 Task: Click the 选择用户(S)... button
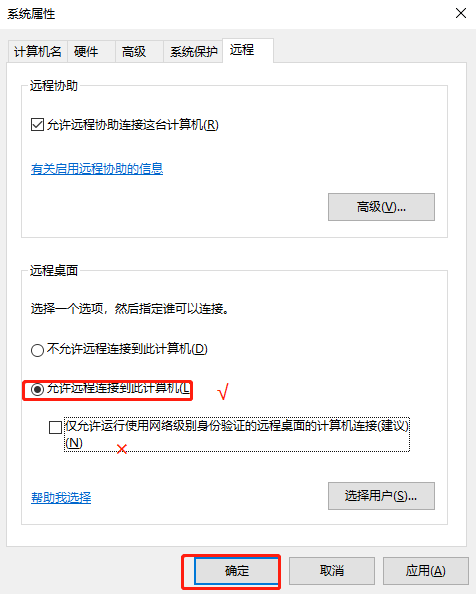pyautogui.click(x=381, y=496)
